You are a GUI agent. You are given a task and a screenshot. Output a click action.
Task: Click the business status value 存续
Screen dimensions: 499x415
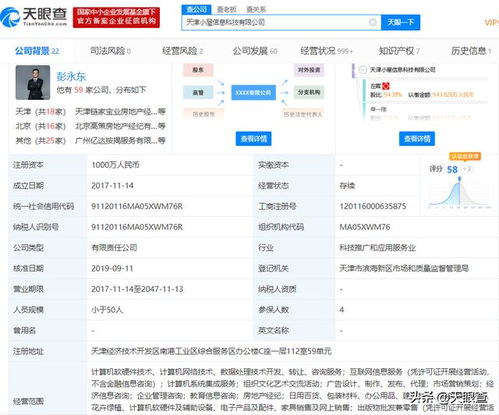tap(347, 186)
